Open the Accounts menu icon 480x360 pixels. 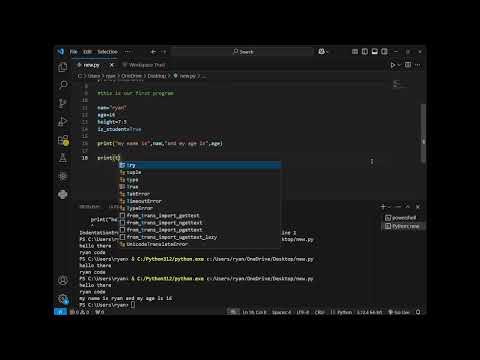(63, 280)
